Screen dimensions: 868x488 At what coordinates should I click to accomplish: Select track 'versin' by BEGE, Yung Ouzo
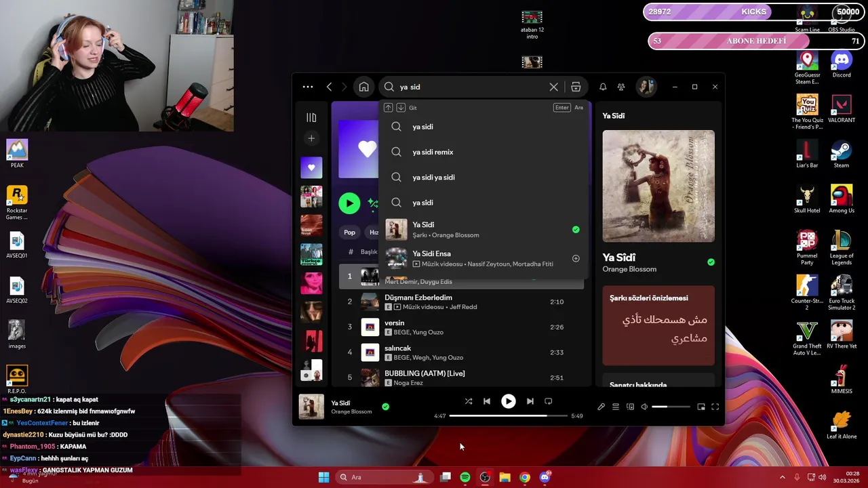coord(461,327)
